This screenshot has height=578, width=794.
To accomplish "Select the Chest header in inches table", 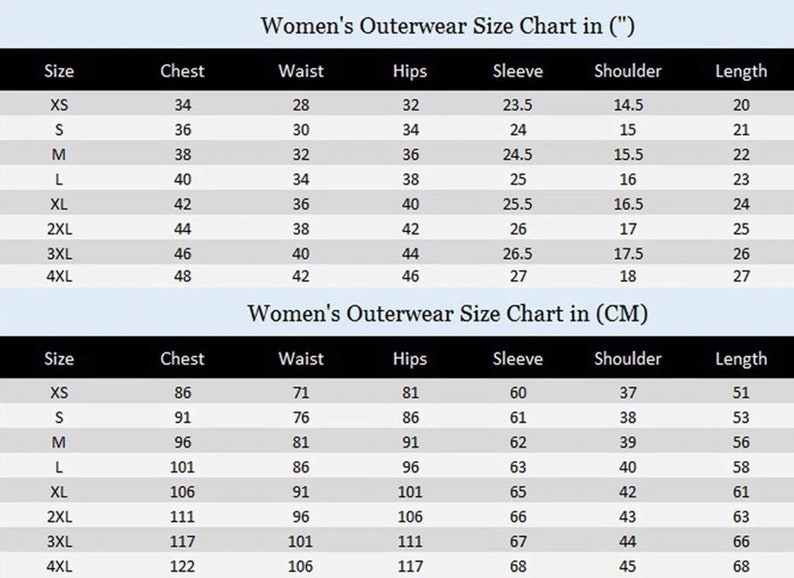I will tap(182, 71).
